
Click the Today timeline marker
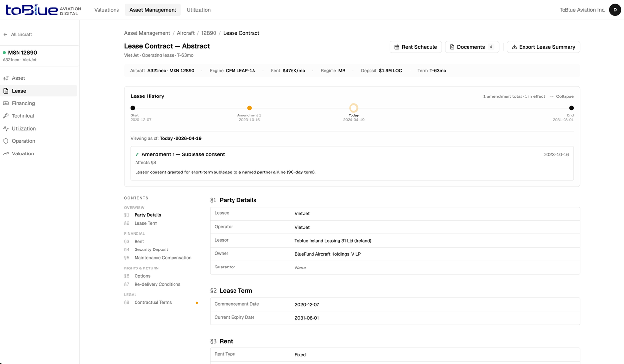[x=353, y=108]
